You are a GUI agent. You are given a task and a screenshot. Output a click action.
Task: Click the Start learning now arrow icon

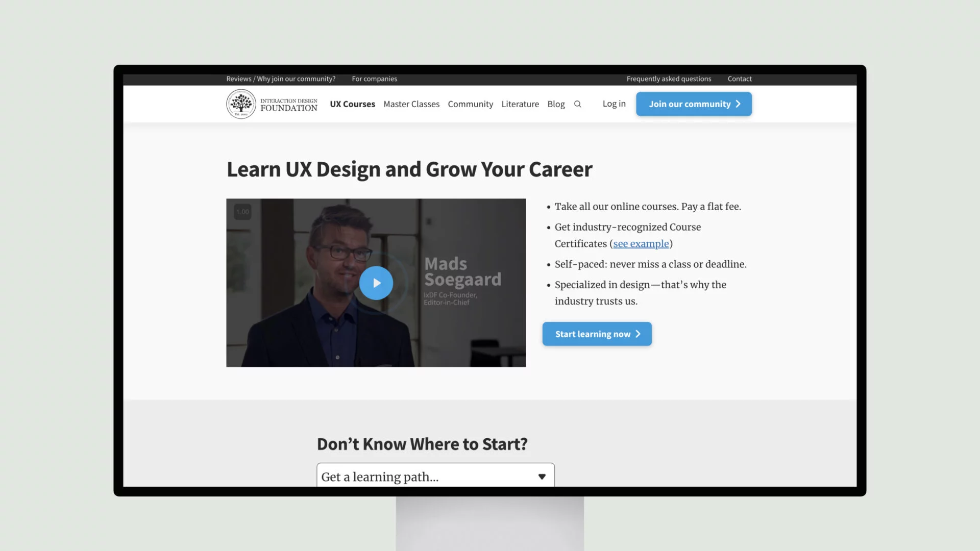(x=639, y=334)
